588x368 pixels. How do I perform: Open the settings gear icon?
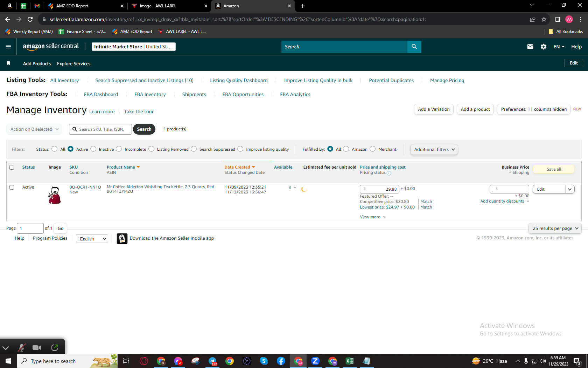[544, 47]
